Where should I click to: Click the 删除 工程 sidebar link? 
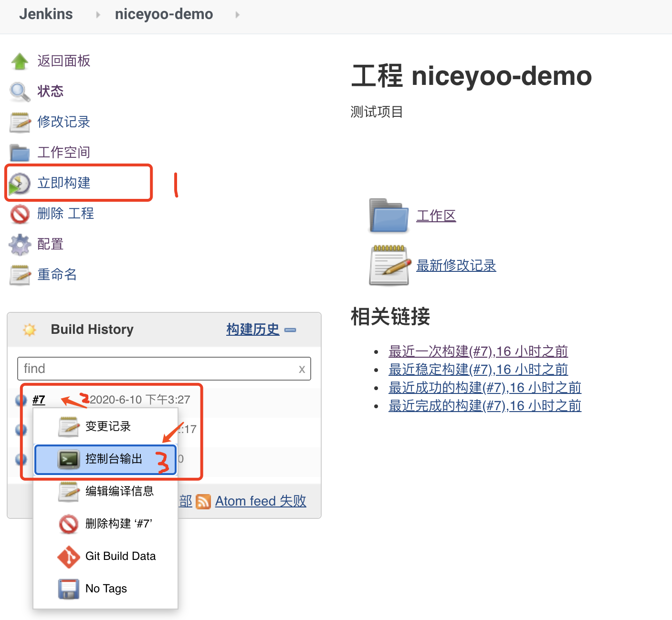click(x=66, y=214)
